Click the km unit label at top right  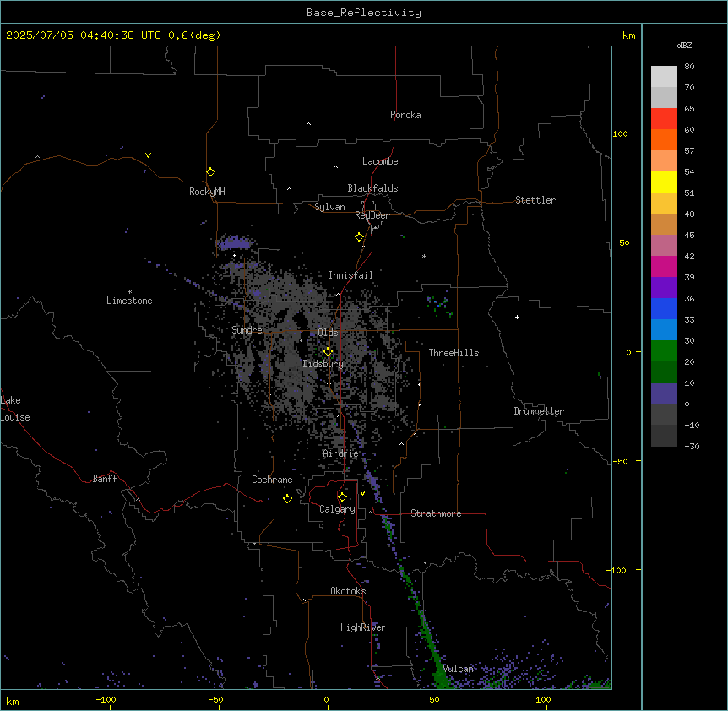[628, 35]
